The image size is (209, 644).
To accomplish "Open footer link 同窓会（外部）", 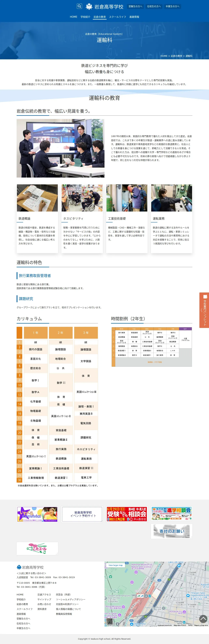I will pos(64,595).
